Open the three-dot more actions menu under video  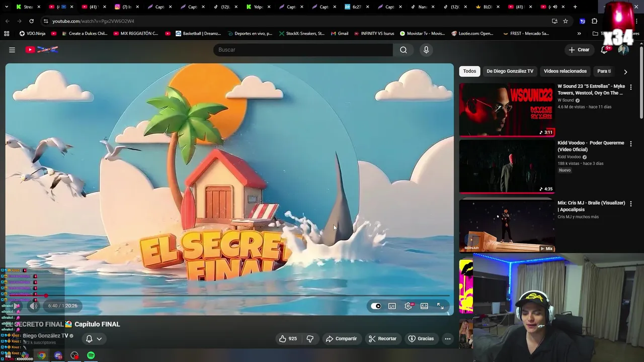448,339
